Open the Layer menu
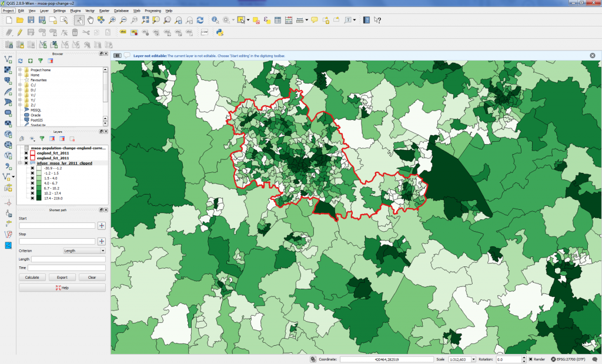 click(x=44, y=11)
